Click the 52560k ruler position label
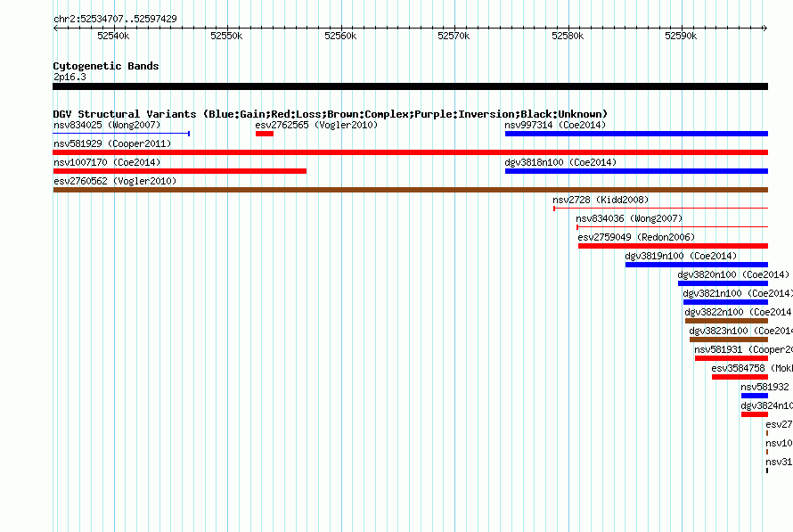Viewport: 793px width, 532px height. click(x=340, y=36)
